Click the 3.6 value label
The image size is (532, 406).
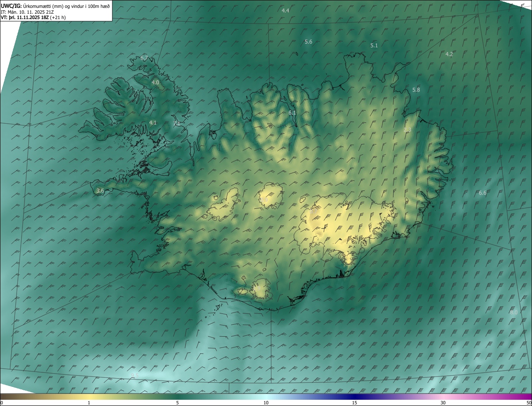[x=100, y=191]
